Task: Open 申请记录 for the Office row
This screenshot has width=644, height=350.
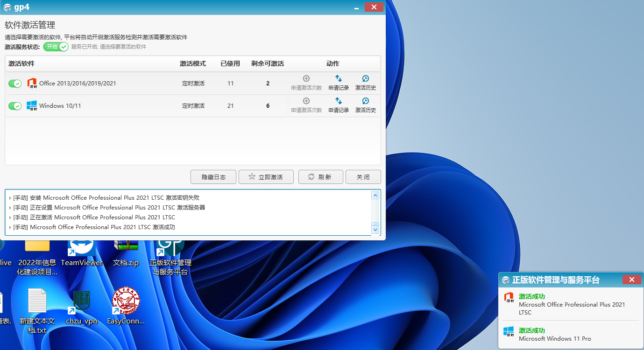Action: point(338,83)
